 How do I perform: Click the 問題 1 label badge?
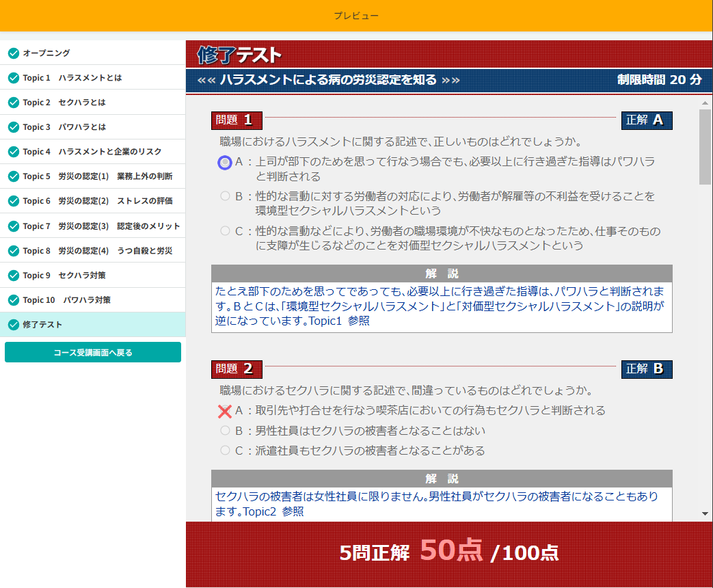pyautogui.click(x=237, y=120)
